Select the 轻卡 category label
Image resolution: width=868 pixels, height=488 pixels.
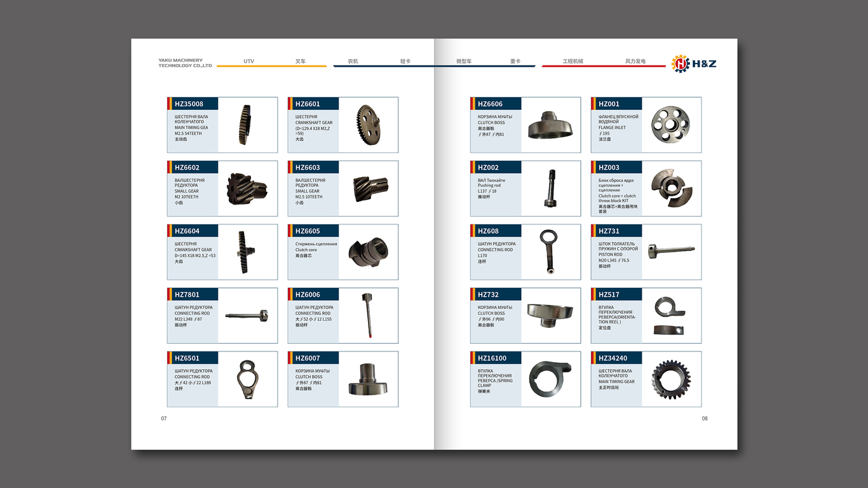tap(405, 62)
